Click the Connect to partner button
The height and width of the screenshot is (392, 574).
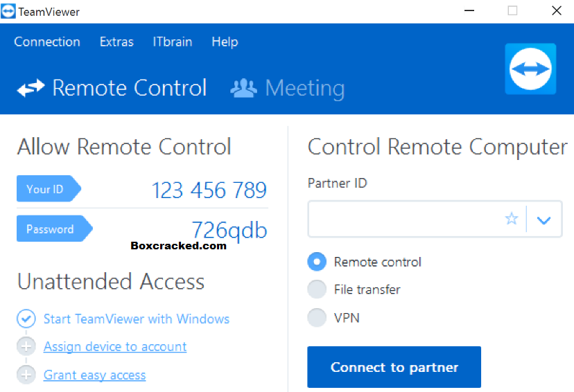point(394,367)
